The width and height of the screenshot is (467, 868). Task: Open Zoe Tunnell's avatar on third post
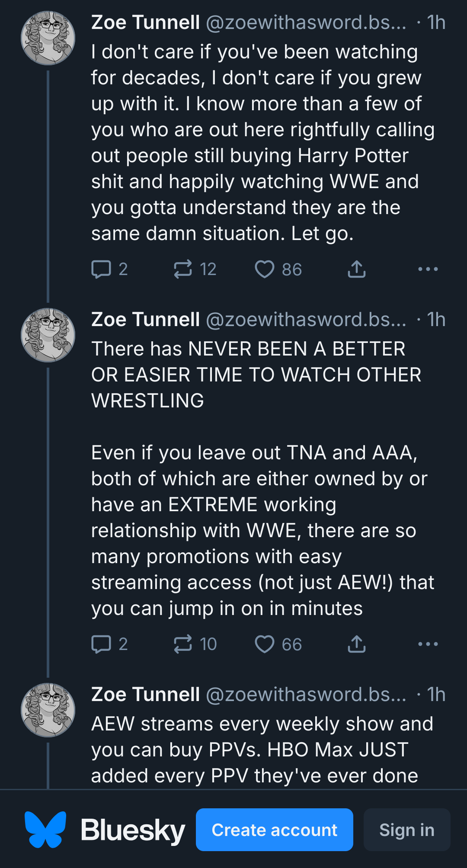point(48,710)
